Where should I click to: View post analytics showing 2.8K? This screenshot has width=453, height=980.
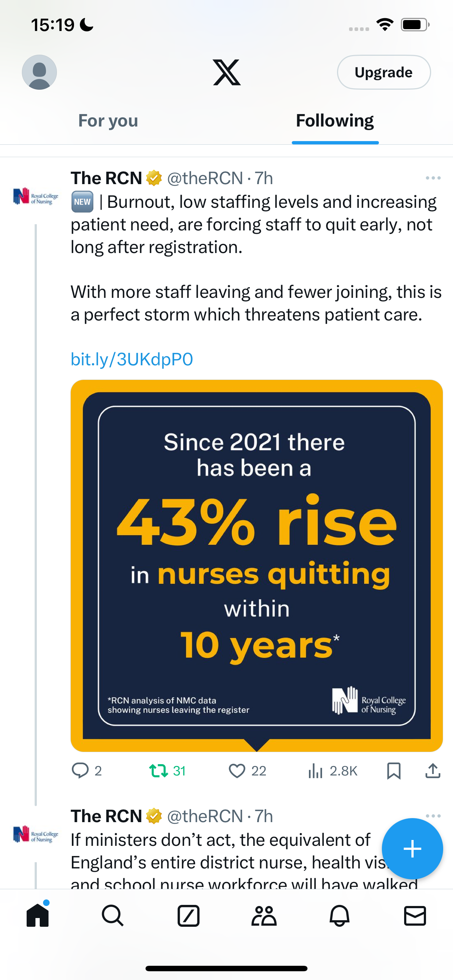[x=332, y=771]
